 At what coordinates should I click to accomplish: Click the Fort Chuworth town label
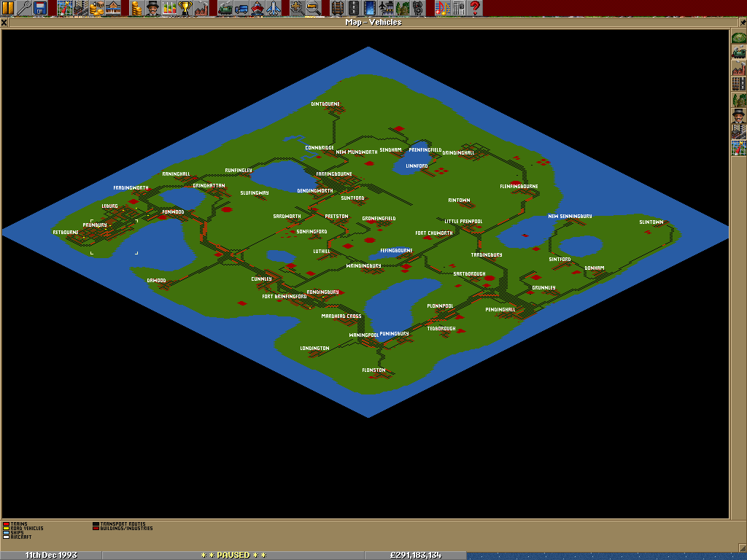click(434, 233)
